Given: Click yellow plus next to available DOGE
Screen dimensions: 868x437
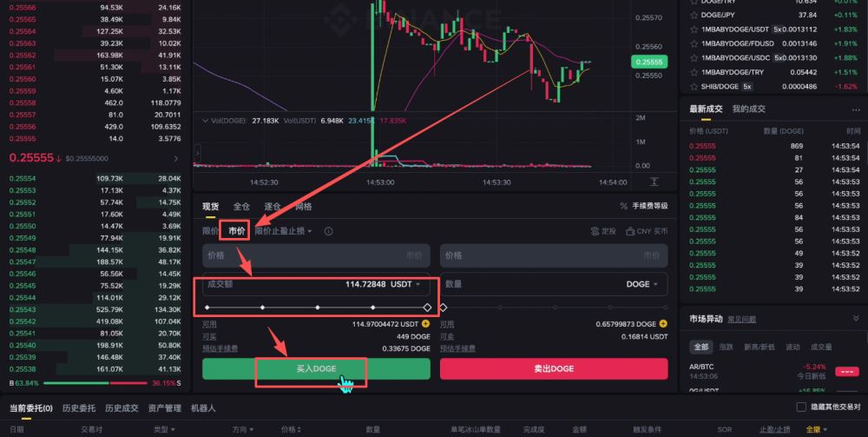Looking at the screenshot, I should click(663, 323).
